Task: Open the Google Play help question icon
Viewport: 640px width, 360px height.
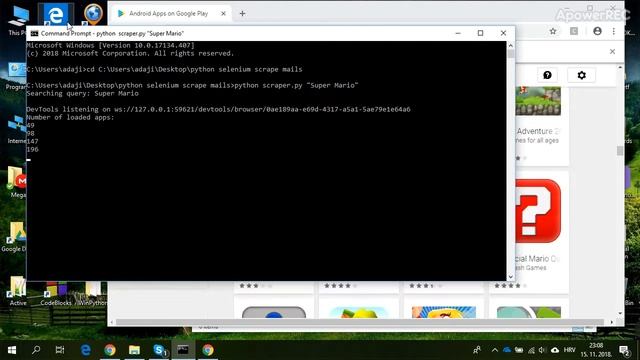Action: 547,75
